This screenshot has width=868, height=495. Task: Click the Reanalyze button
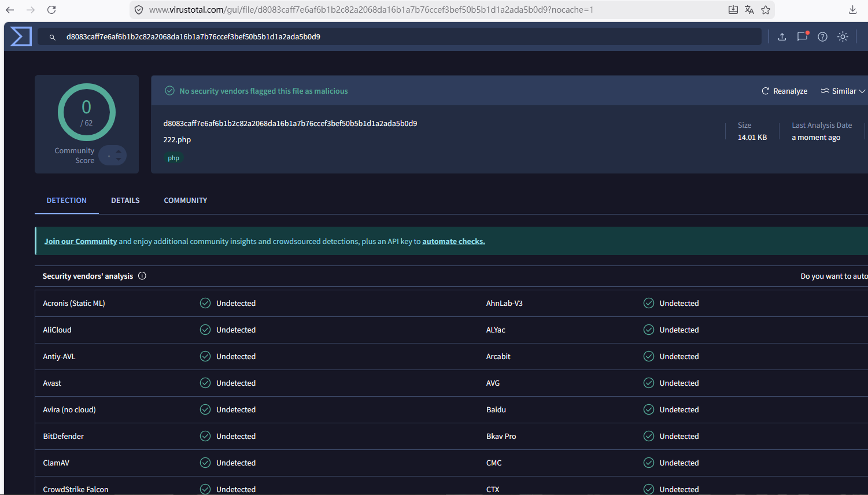click(x=785, y=91)
